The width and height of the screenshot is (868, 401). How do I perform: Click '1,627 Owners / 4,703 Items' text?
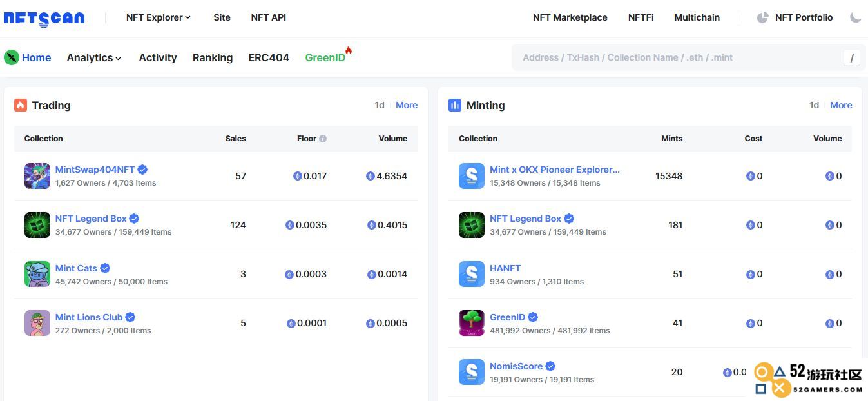click(106, 183)
